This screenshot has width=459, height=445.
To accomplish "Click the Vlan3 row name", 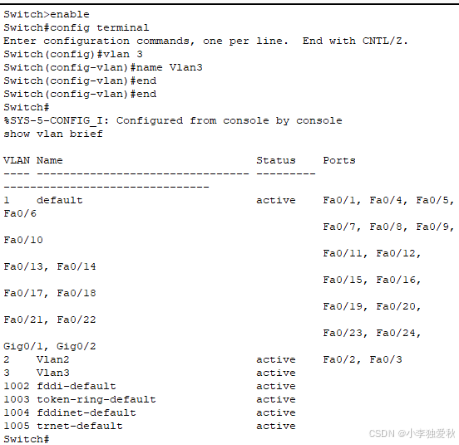I will (x=53, y=373).
